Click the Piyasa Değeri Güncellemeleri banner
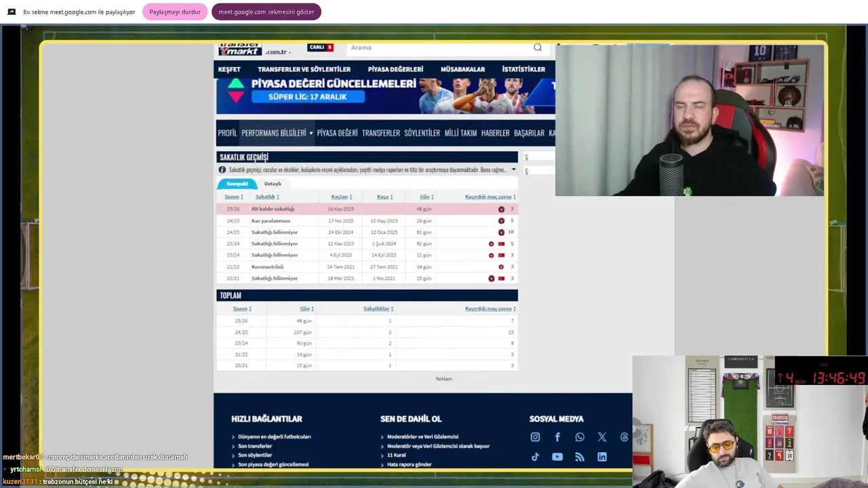 (385, 96)
